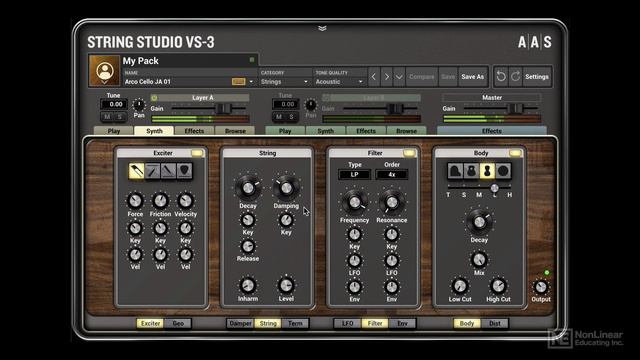The width and height of the screenshot is (640, 360).
Task: Click the Exciter Friction knob
Action: (x=160, y=201)
